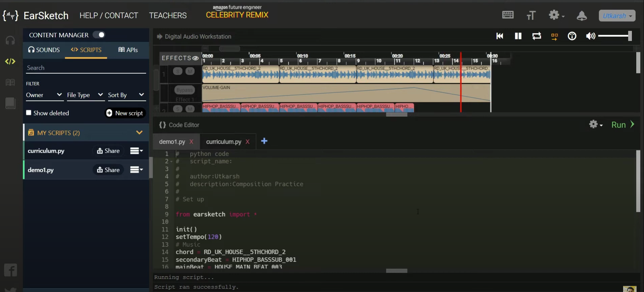Create a New script
Screen dimensions: 644x292
pyautogui.click(x=125, y=113)
